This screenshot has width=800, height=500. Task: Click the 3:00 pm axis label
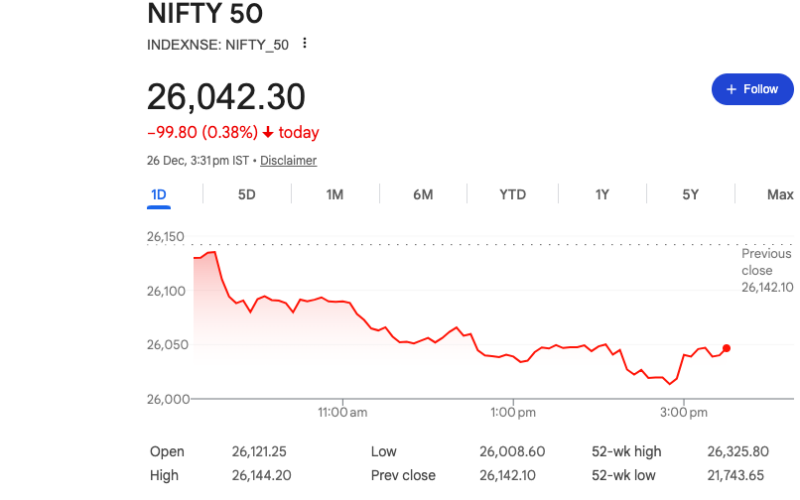(x=685, y=412)
